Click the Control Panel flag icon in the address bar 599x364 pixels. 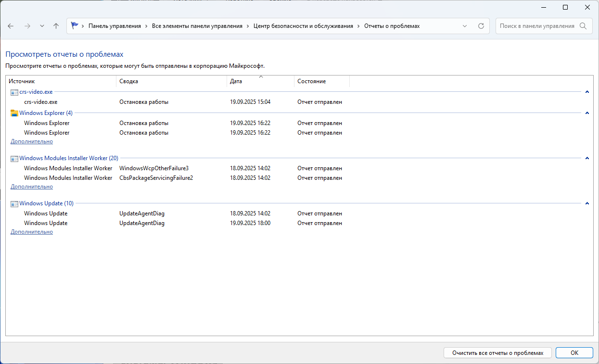75,26
